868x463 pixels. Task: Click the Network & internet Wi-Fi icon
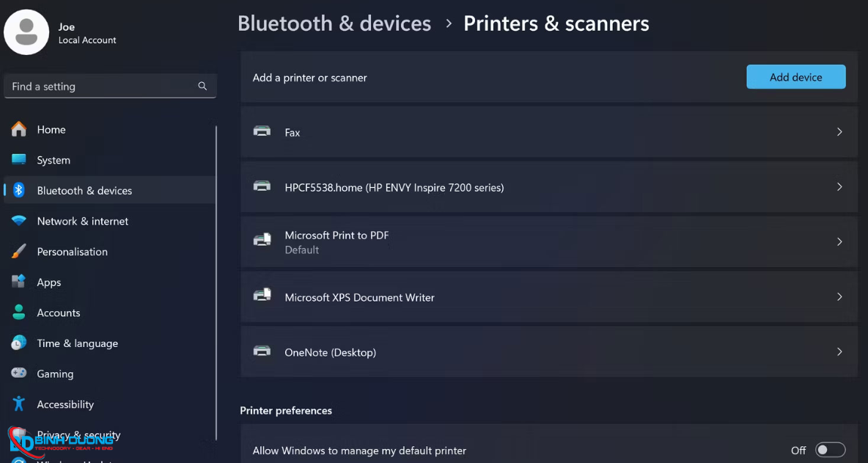click(19, 221)
